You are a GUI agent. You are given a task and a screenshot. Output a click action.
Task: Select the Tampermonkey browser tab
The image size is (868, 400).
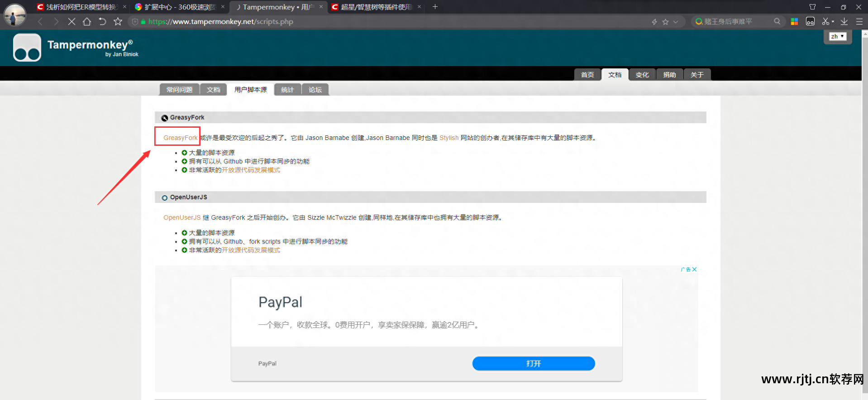tap(278, 7)
